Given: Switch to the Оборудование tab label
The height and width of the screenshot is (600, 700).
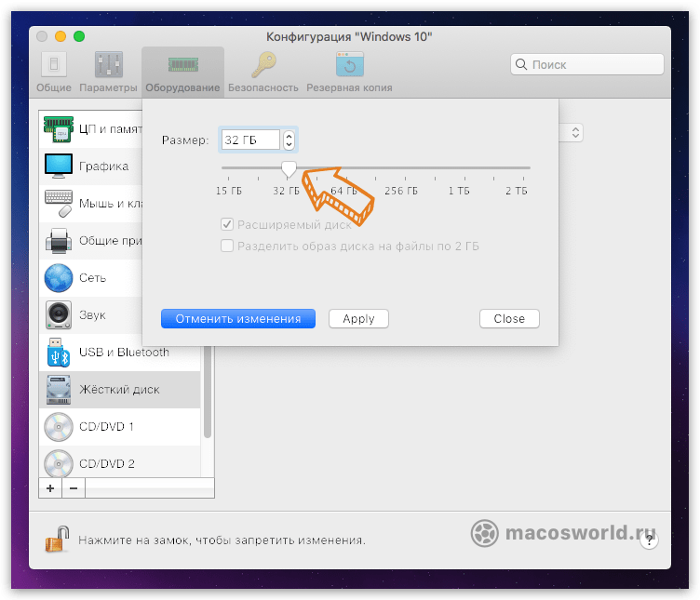Looking at the screenshot, I should pyautogui.click(x=183, y=87).
